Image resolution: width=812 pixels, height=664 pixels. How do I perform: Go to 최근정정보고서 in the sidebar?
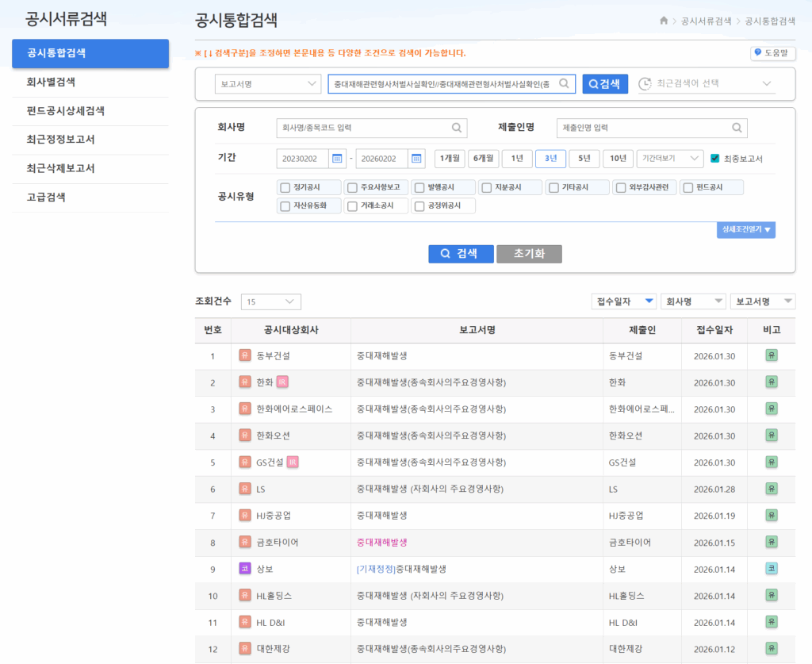click(61, 140)
